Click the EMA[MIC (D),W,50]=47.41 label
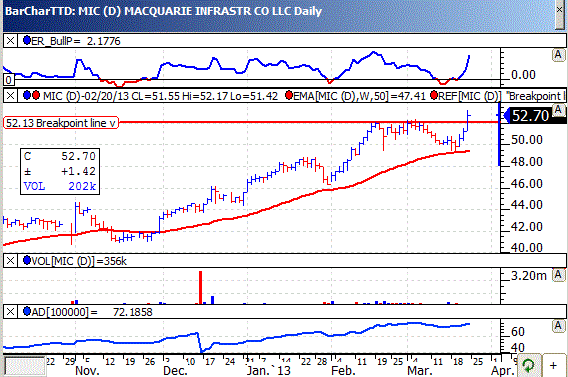This screenshot has height=377, width=568. point(359,96)
